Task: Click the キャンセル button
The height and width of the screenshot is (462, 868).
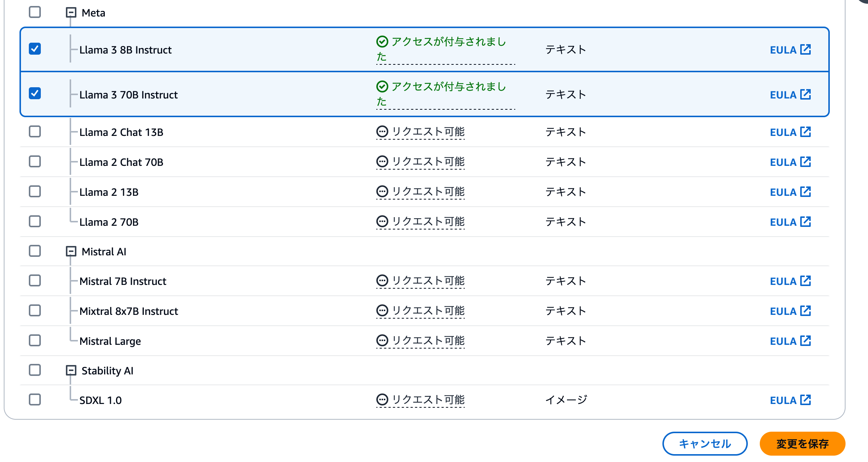Action: [x=704, y=443]
